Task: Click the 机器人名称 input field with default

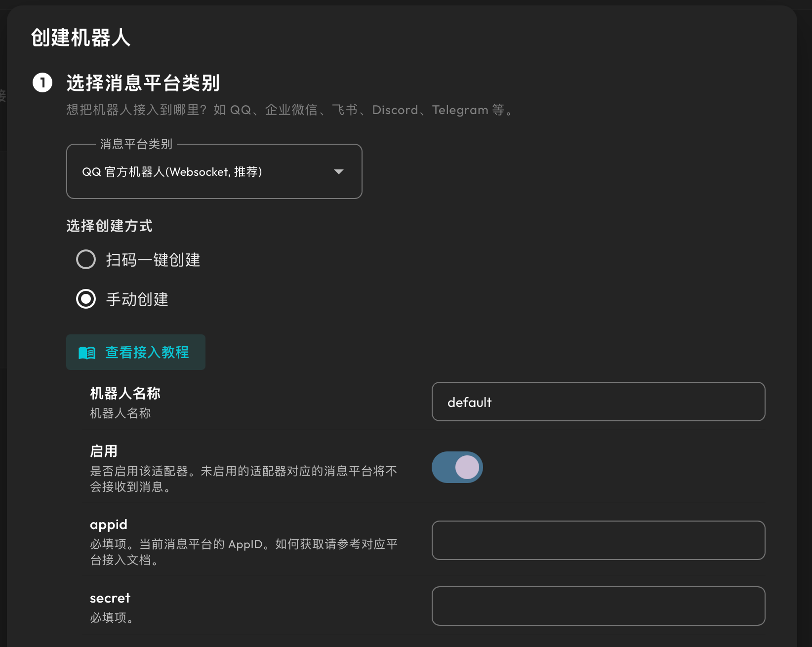Action: [598, 402]
